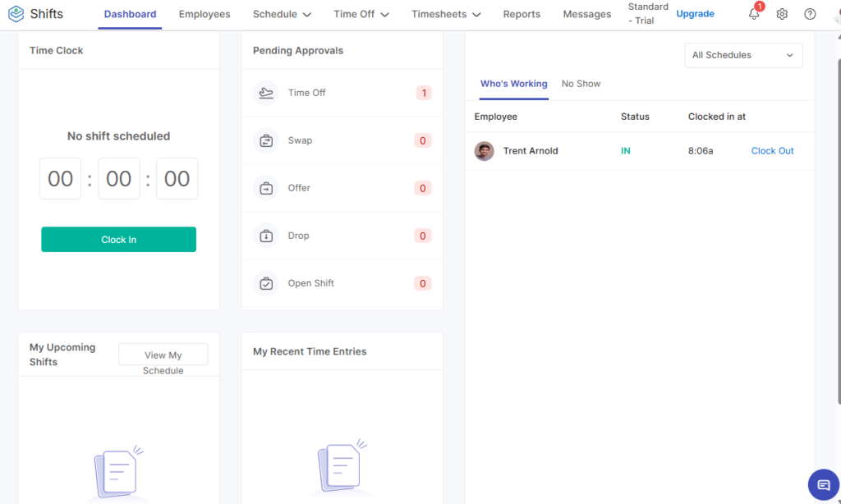Viewport: 841px width, 504px height.
Task: Click the My Recent Time Entries heading
Action: (310, 351)
